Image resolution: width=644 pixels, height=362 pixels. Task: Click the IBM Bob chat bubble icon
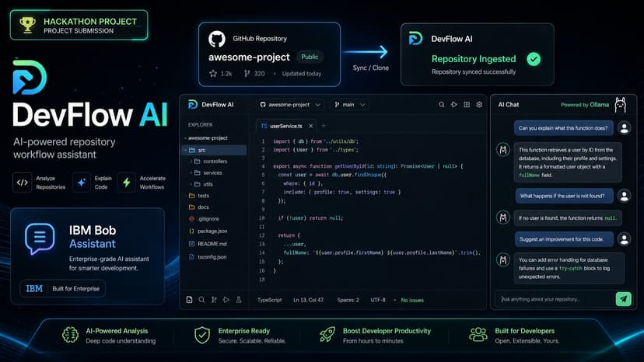[40, 238]
